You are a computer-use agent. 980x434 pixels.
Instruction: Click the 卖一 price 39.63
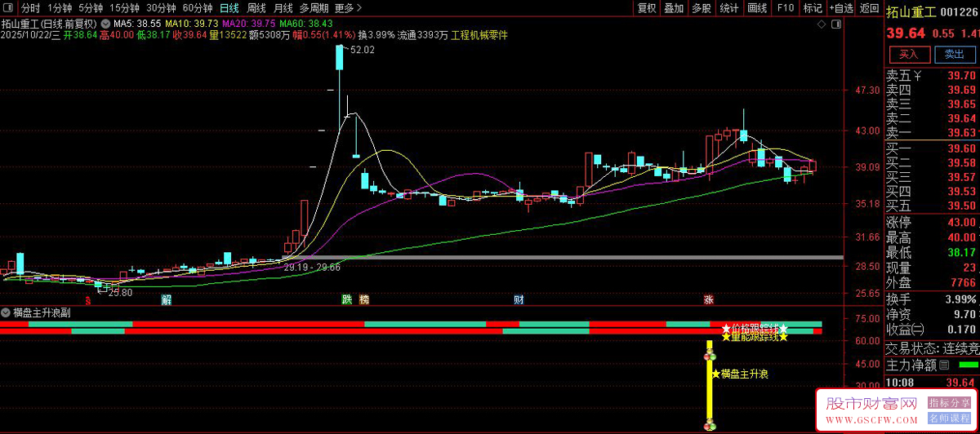click(961, 133)
